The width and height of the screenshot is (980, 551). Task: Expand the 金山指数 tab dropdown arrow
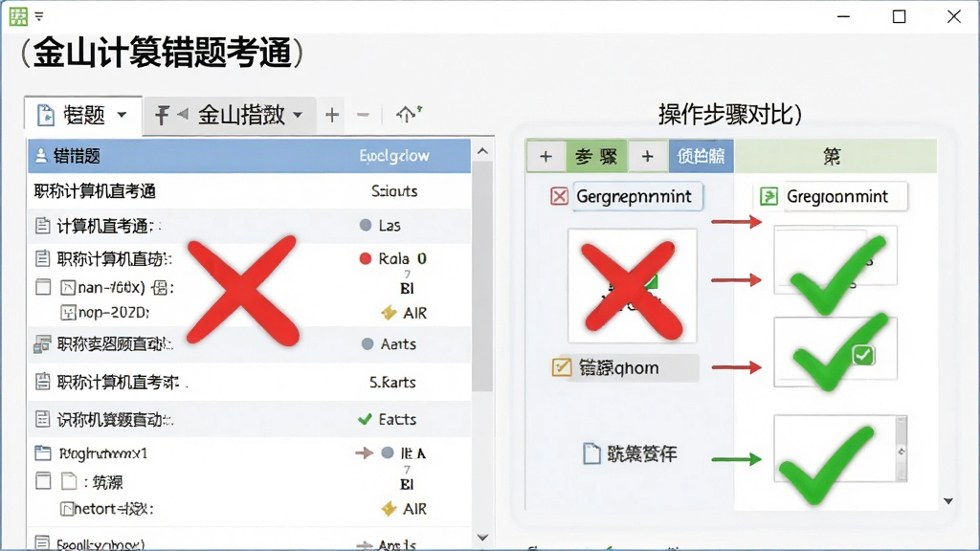[x=298, y=115]
